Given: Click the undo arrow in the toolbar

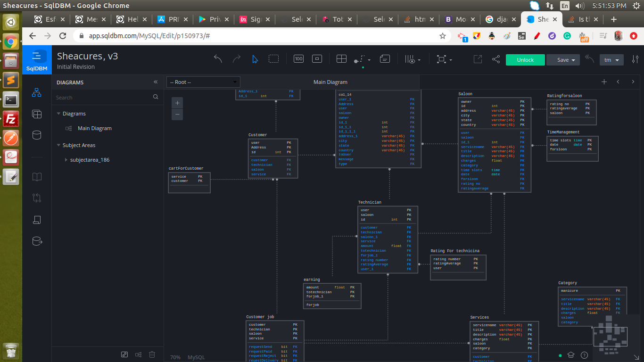Looking at the screenshot, I should pyautogui.click(x=218, y=59).
